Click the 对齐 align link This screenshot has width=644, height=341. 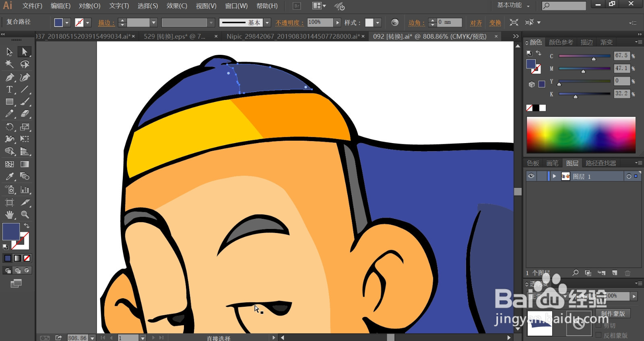point(476,23)
